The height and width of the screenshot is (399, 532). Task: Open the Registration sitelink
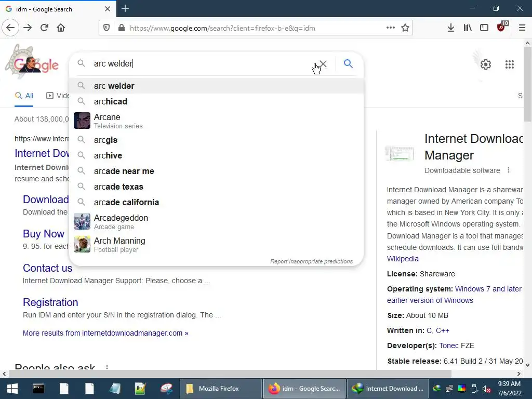tap(50, 302)
